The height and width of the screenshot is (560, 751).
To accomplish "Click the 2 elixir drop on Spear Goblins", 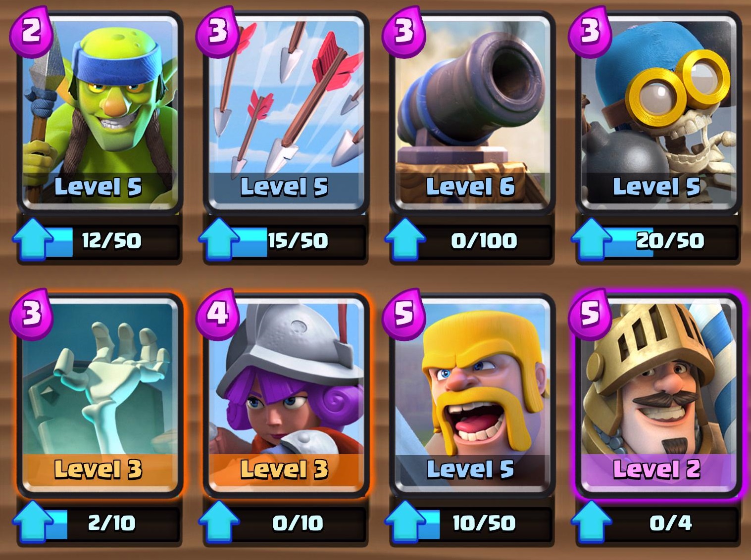I will [31, 32].
